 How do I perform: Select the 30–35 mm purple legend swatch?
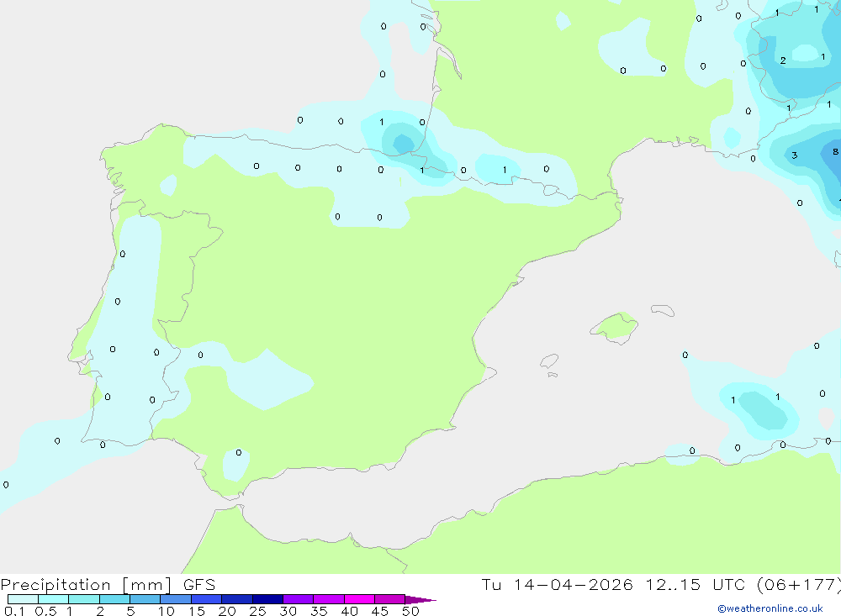(x=299, y=599)
